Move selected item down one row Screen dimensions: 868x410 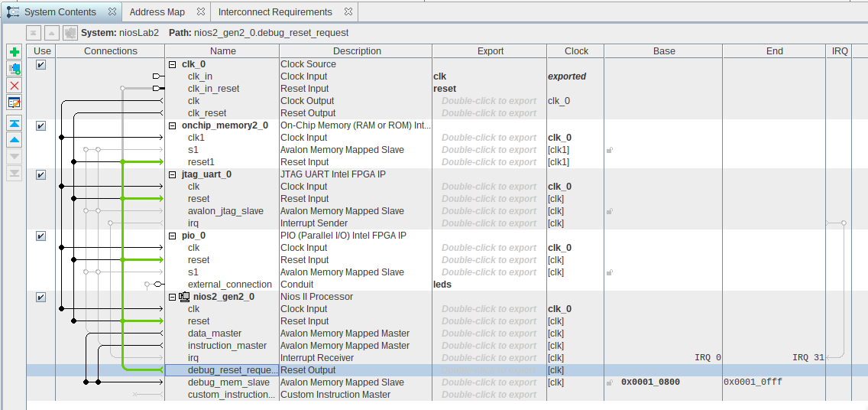point(15,157)
